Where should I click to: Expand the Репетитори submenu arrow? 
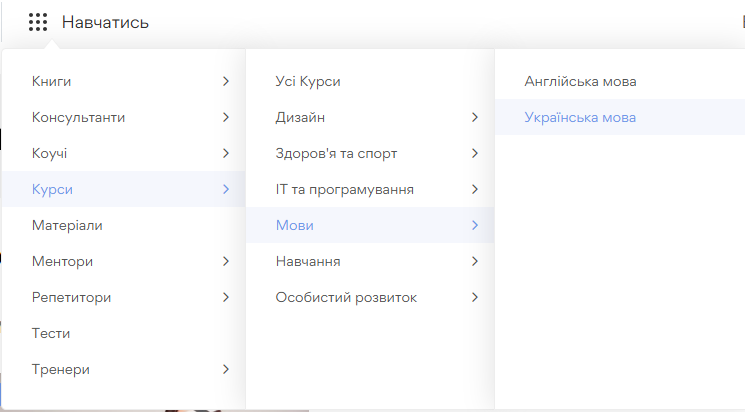(x=226, y=297)
